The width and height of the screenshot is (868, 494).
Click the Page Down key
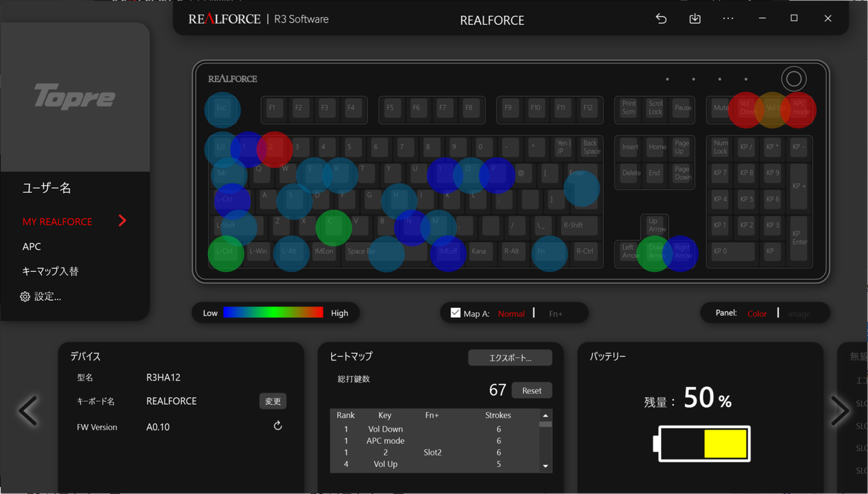pos(682,174)
